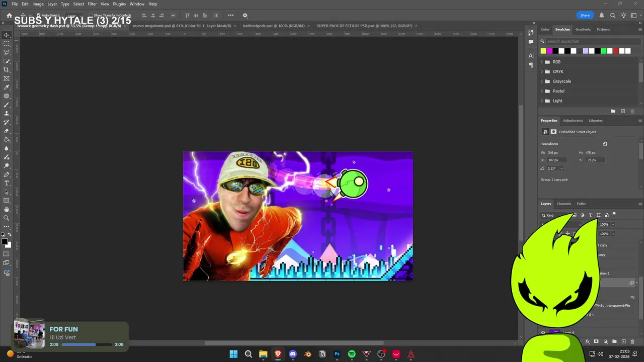Switch to battleofgods.psd document tab
This screenshot has height=362, width=644.
[x=273, y=26]
